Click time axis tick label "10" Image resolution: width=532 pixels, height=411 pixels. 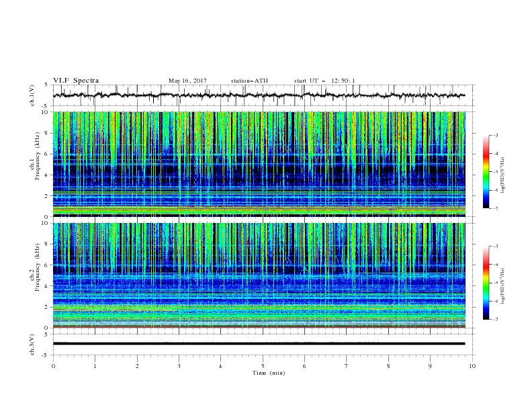click(472, 366)
